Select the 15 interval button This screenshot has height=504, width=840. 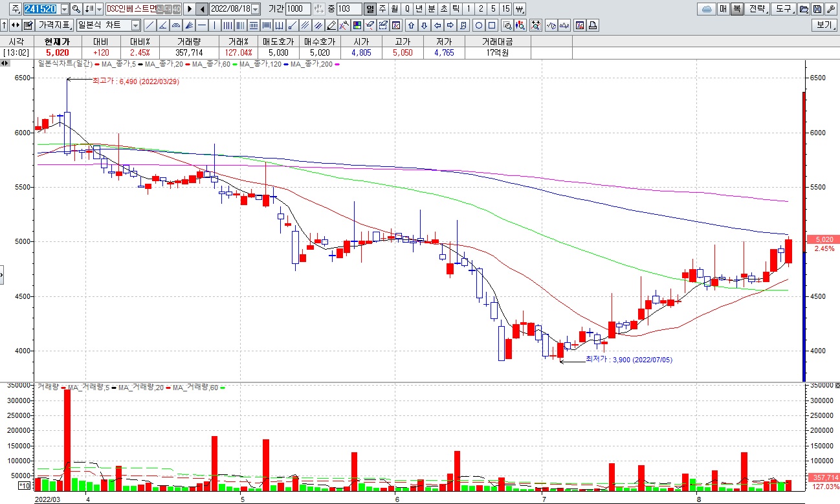click(505, 9)
